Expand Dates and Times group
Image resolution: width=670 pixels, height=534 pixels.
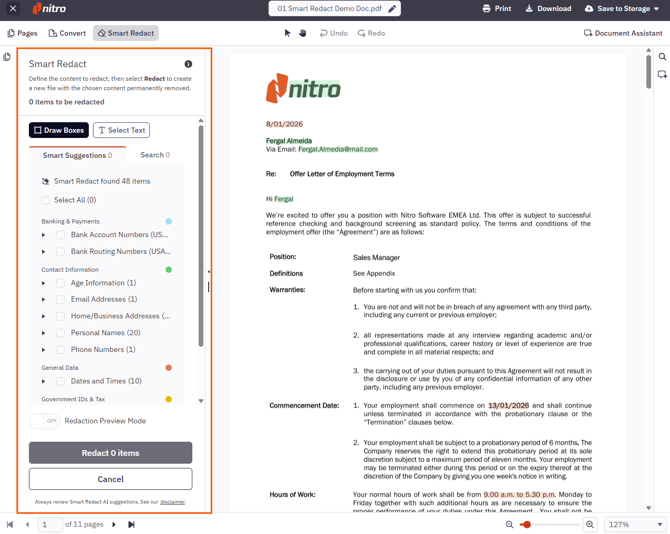pos(44,381)
